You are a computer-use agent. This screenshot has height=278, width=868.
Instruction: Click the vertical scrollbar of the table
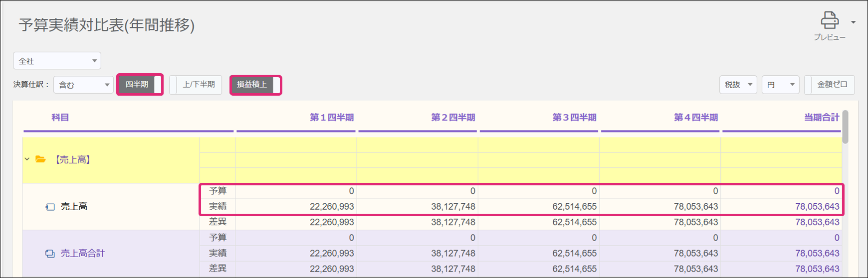point(845,127)
